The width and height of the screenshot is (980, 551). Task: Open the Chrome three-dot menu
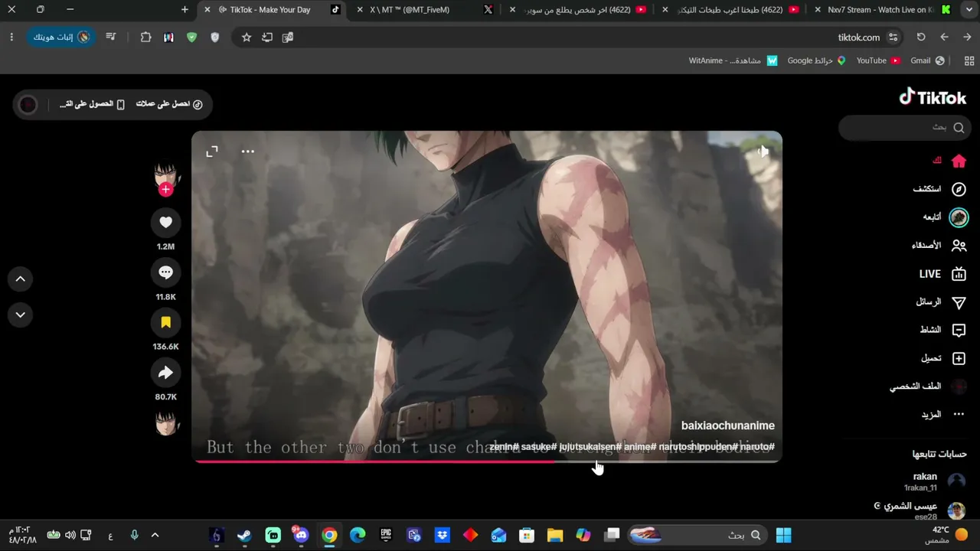click(x=11, y=37)
